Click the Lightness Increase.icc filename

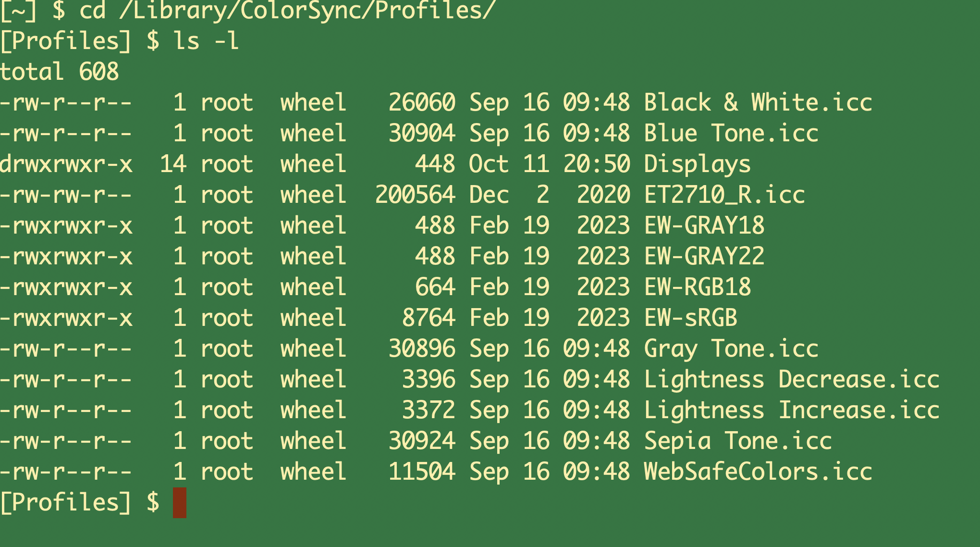click(x=792, y=410)
